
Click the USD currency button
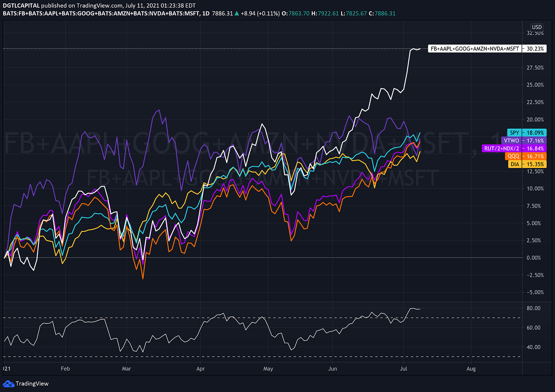[x=537, y=27]
